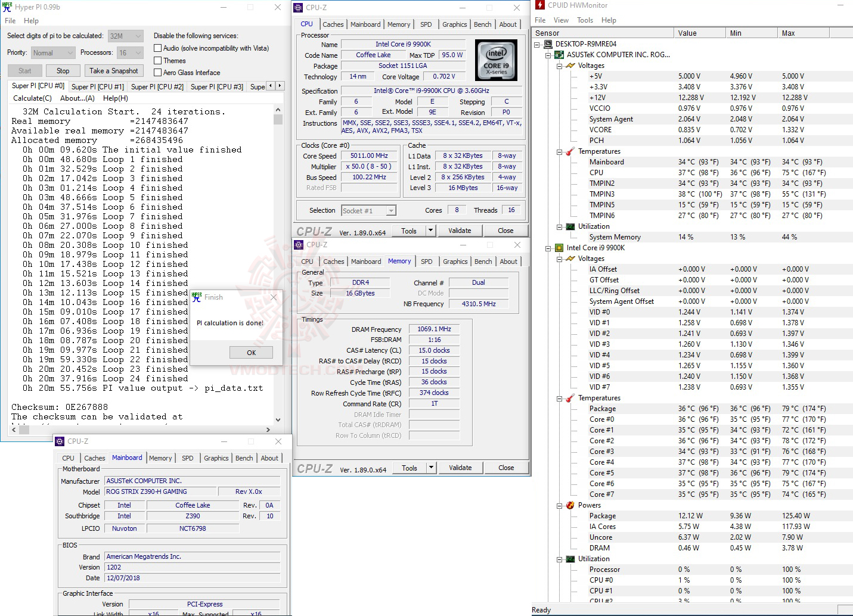Screen dimensions: 853x616
Task: Switch to Bench tab in CPU-Z CPU window
Action: pos(482,24)
